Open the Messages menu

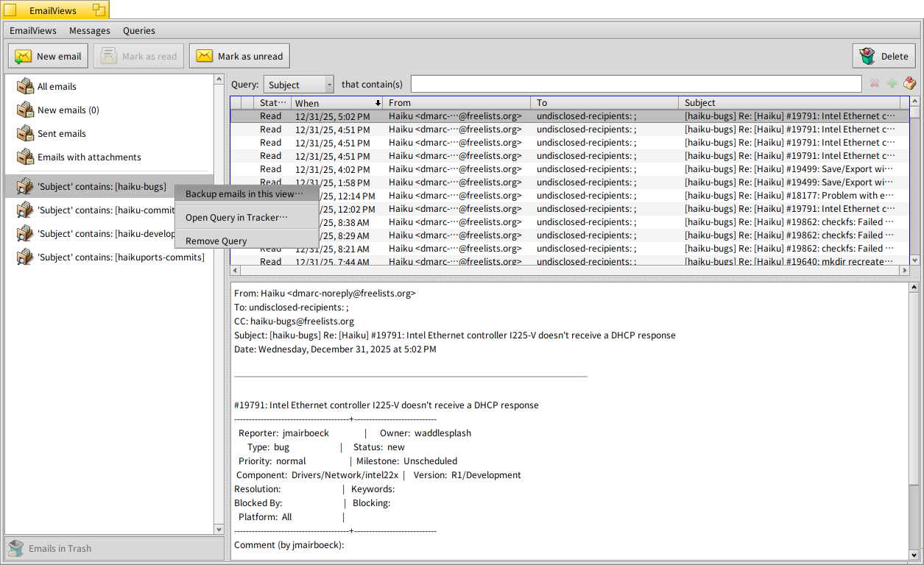(89, 31)
